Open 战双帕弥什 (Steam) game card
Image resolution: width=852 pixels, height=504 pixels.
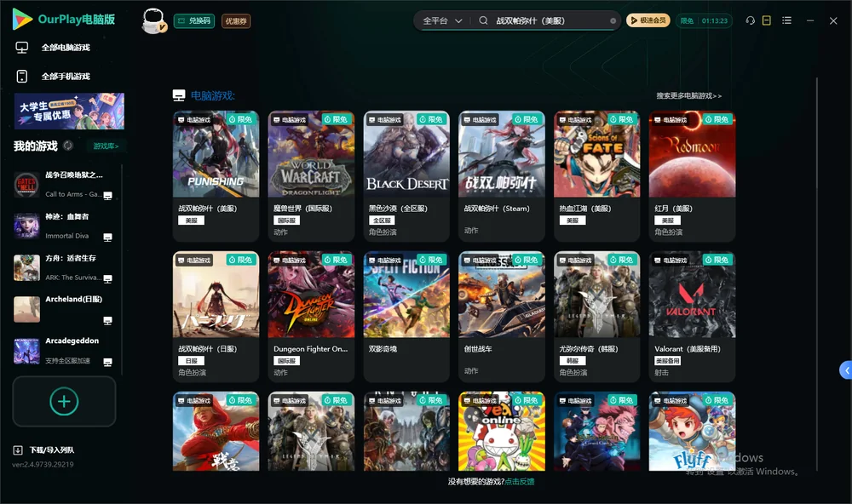click(x=502, y=176)
